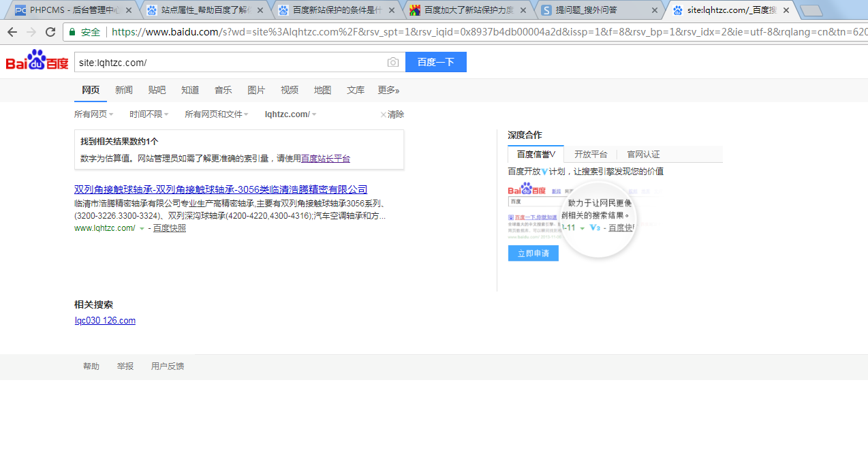Select the 贴吧 search category
Image resolution: width=868 pixels, height=455 pixels.
click(x=157, y=90)
